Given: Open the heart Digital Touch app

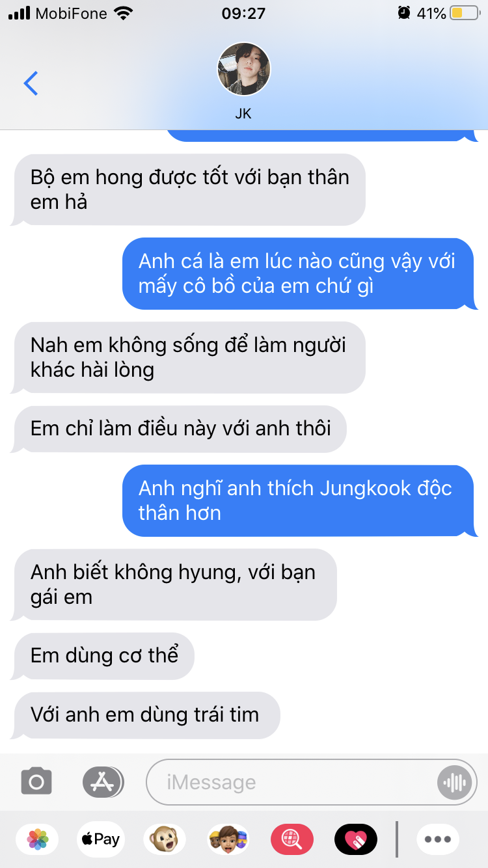Looking at the screenshot, I should 356,839.
